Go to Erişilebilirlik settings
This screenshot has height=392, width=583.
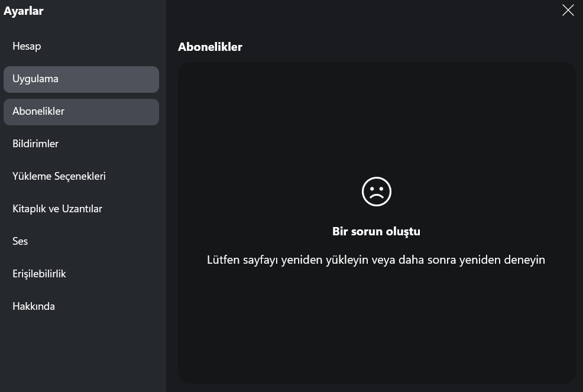[39, 274]
